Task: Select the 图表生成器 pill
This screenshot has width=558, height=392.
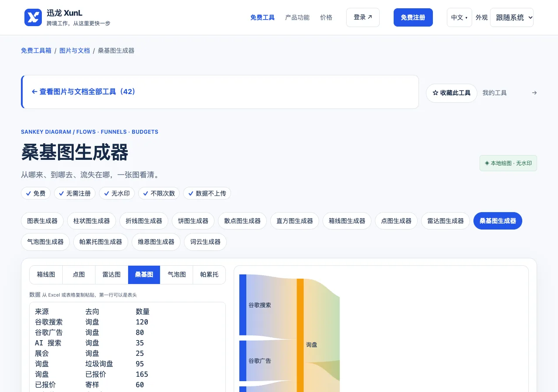Action: (x=42, y=221)
